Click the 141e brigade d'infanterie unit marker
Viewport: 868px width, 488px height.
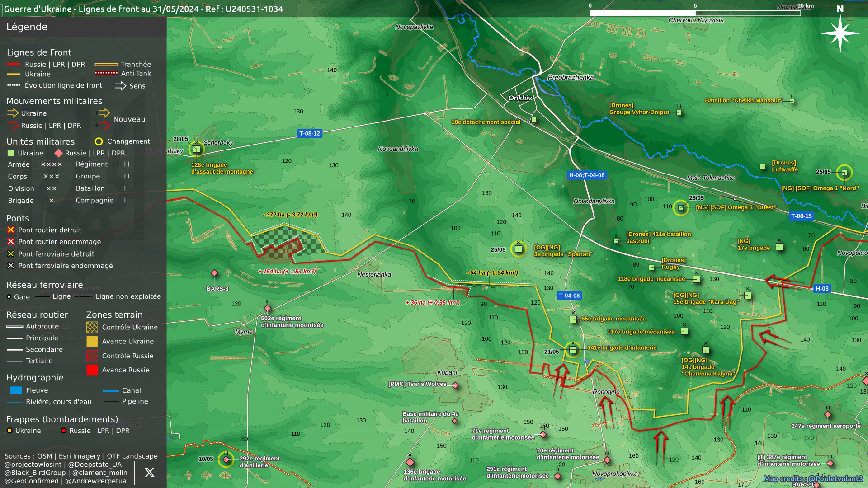(573, 349)
